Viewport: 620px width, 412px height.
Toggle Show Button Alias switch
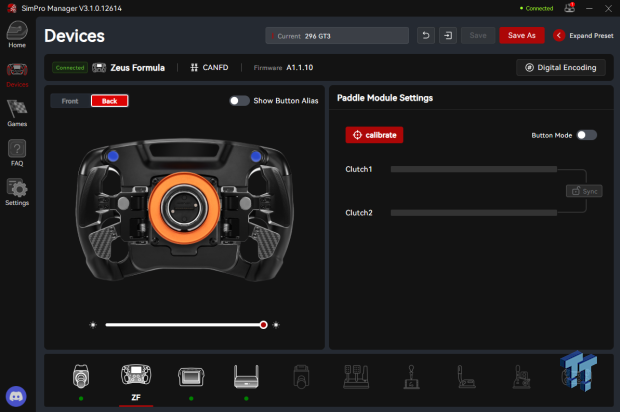[x=239, y=101]
